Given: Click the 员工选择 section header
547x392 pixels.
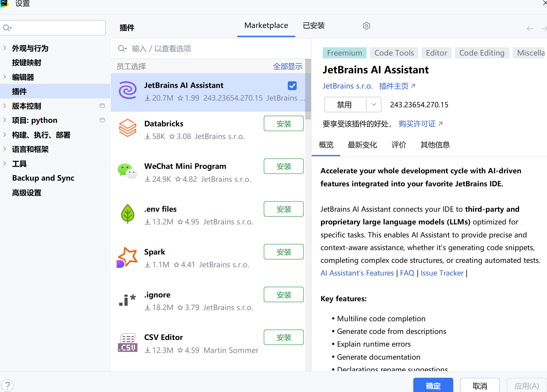Looking at the screenshot, I should [131, 66].
